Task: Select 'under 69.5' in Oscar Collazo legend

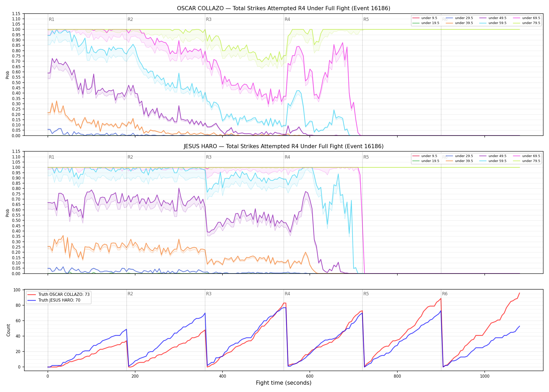Action: [527, 18]
